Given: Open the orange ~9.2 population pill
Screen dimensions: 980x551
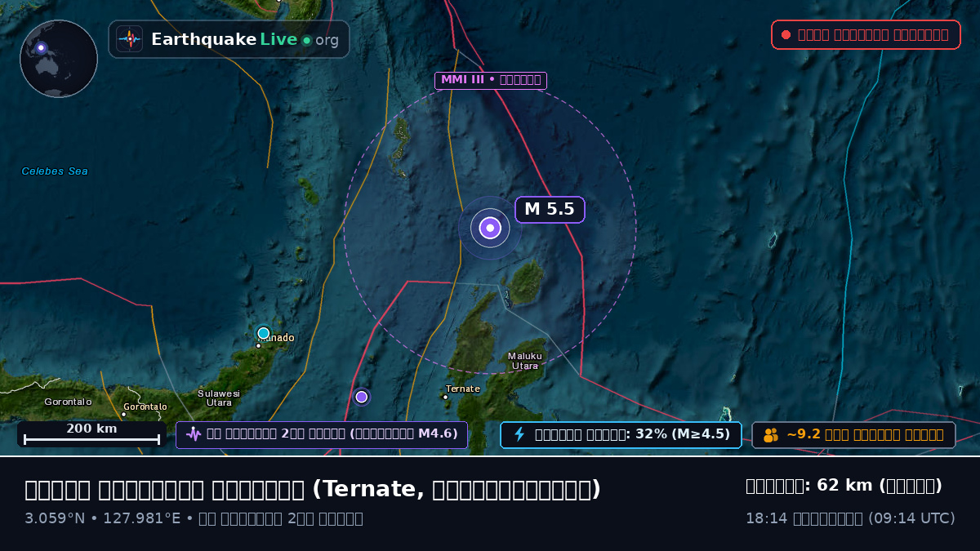Looking at the screenshot, I should [x=853, y=435].
